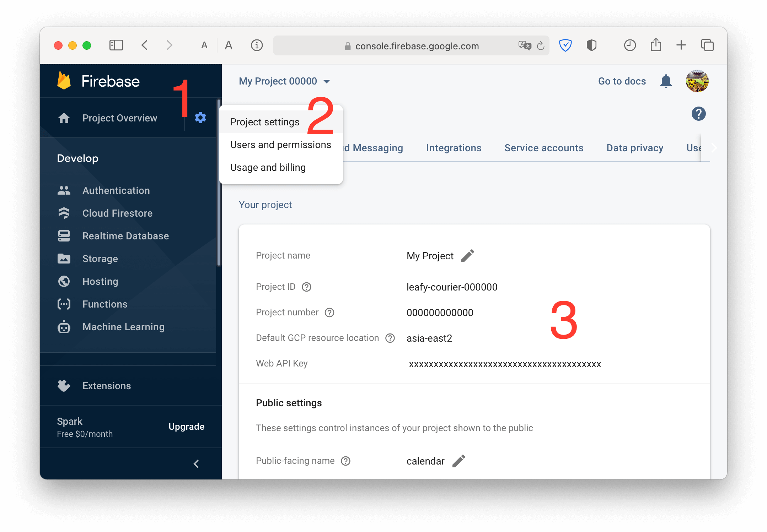
Task: Select Usage and billing
Action: (268, 167)
